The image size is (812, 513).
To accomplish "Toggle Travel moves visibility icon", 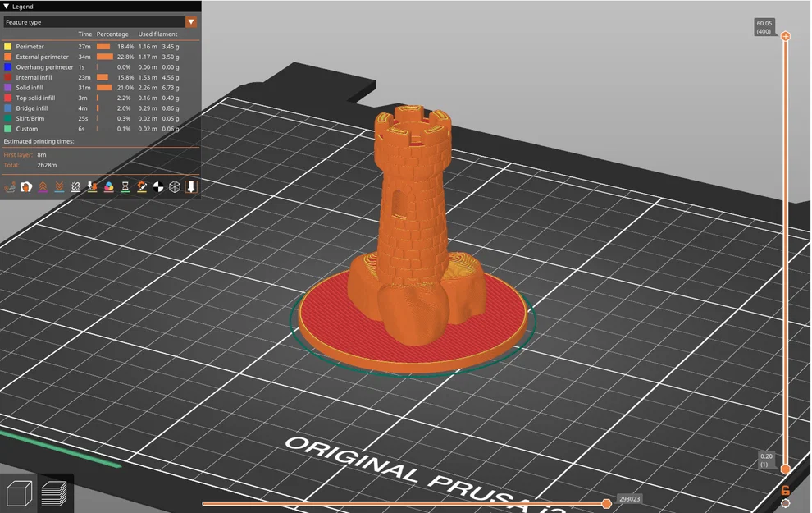I will point(9,187).
